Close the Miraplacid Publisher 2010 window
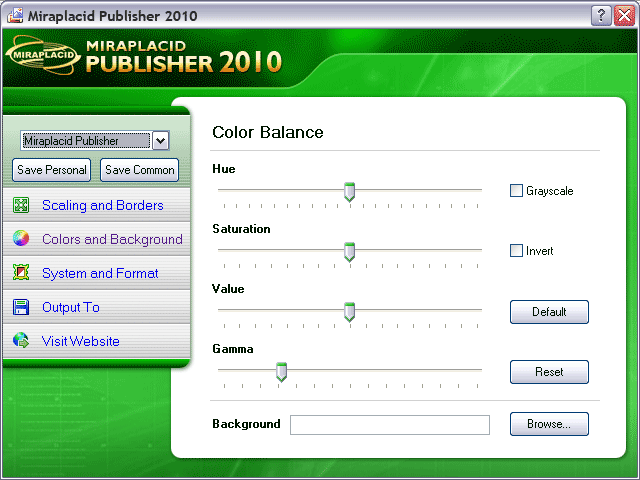Viewport: 640px width, 480px height. (x=624, y=16)
